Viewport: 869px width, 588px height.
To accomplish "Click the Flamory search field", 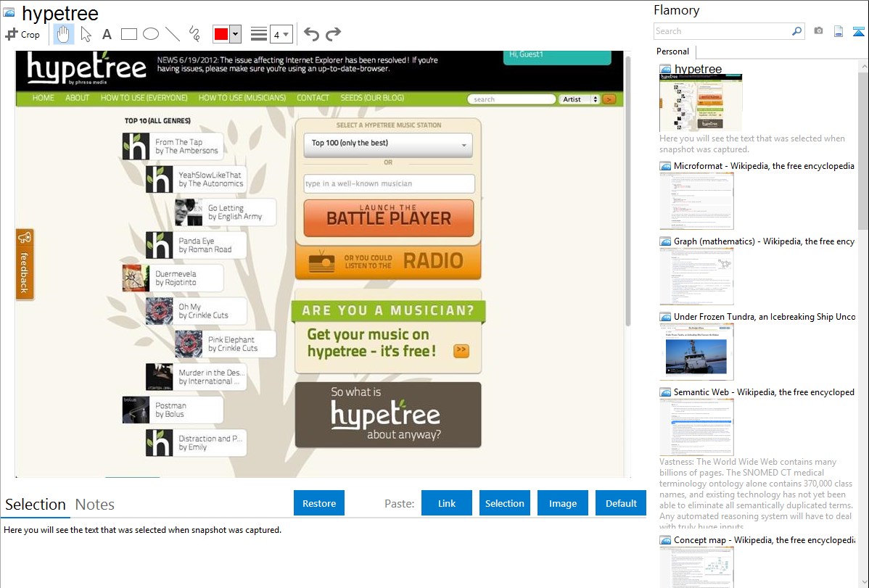I will (x=722, y=31).
